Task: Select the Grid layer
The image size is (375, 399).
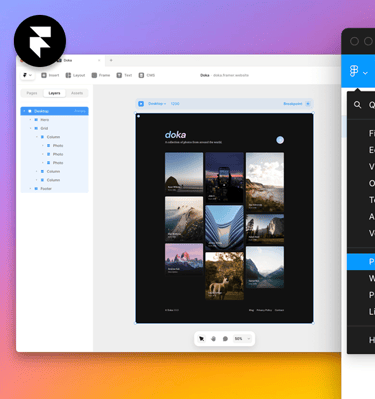Action: click(54, 128)
